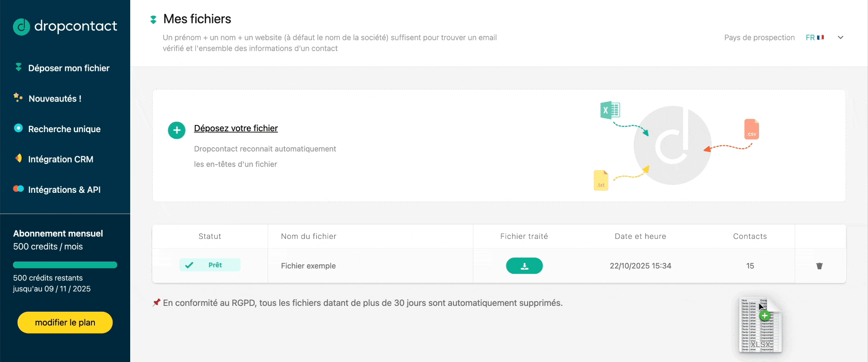Download the processed Fichier exemple
The height and width of the screenshot is (362, 868).
click(524, 266)
